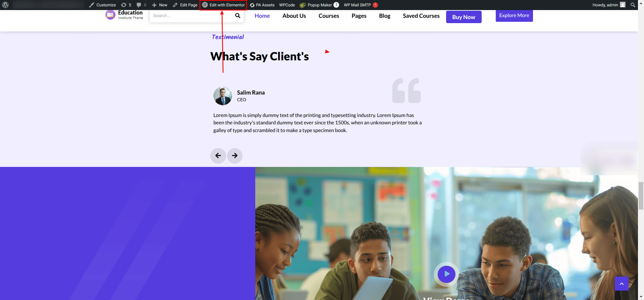644x300 pixels.
Task: Open WP Mail SMTP item
Action: (x=361, y=5)
